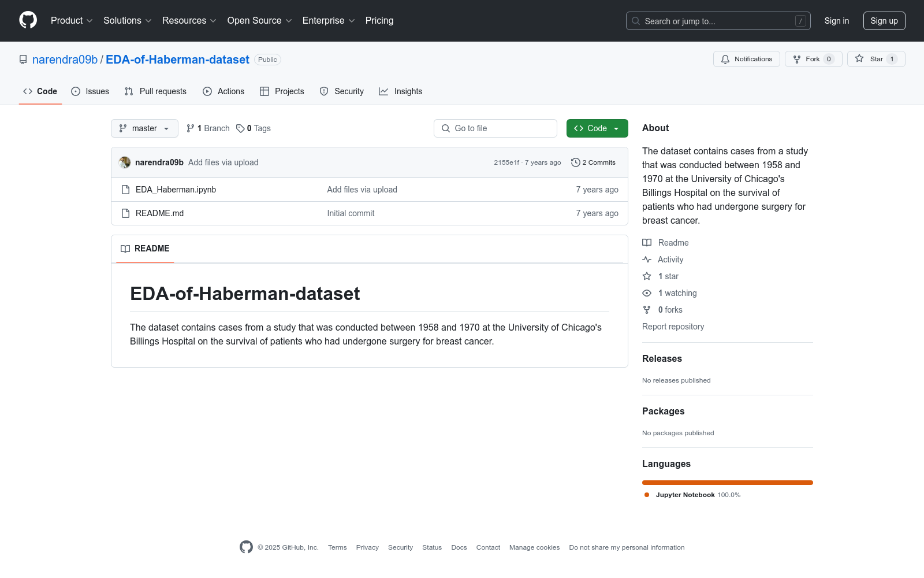The image size is (924, 578).
Task: Open the GitHub home logo
Action: pyautogui.click(x=28, y=20)
